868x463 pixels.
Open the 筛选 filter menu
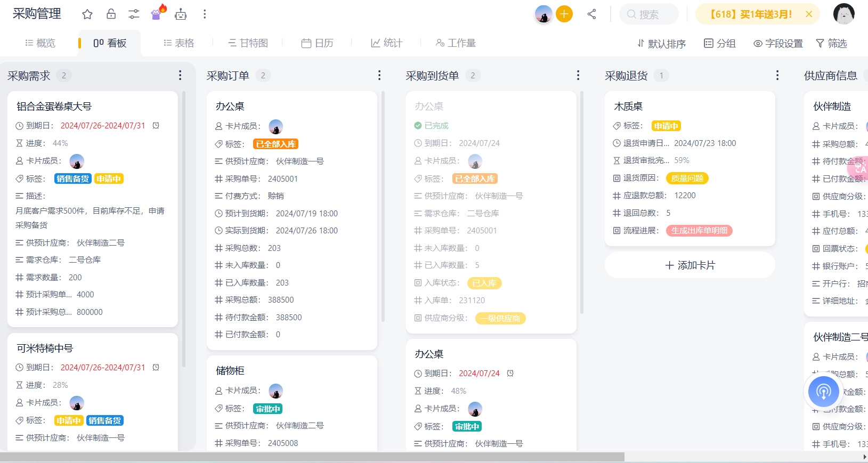point(831,44)
